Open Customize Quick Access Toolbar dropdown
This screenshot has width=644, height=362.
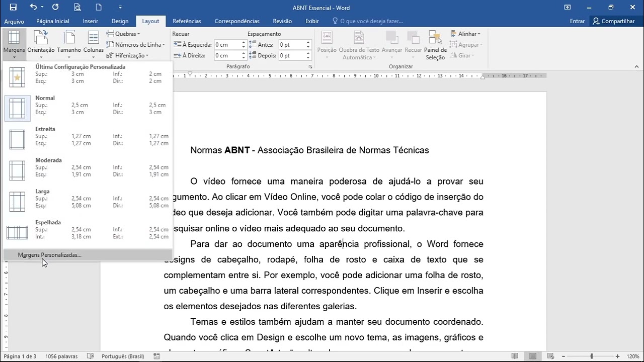[x=120, y=7]
